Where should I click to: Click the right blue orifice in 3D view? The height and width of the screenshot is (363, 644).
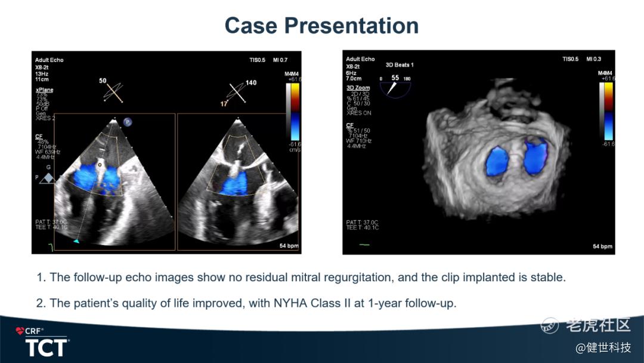[x=535, y=156]
